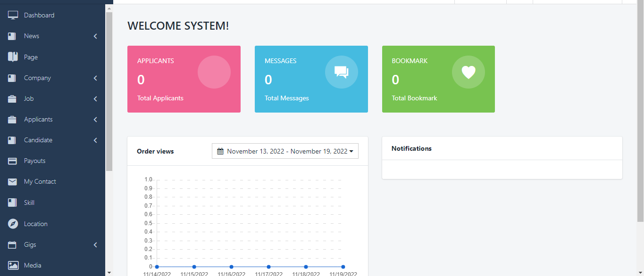Click the Location compass icon
This screenshot has height=276, width=644.
pyautogui.click(x=13, y=224)
